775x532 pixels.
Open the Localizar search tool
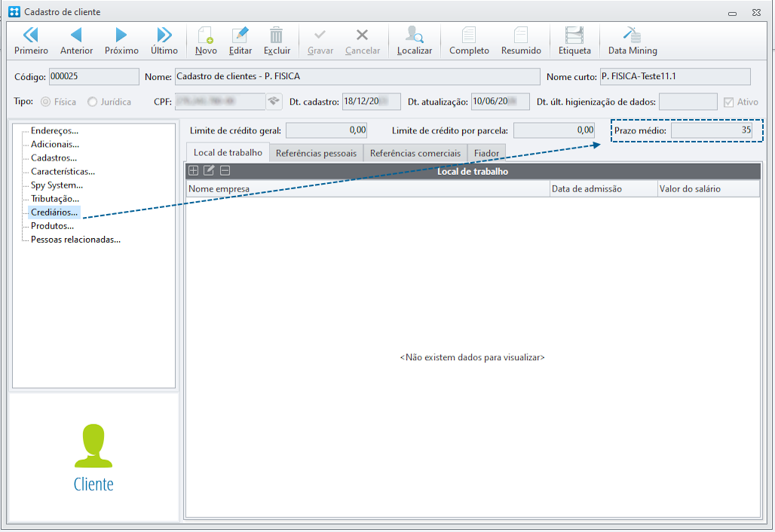click(x=414, y=41)
